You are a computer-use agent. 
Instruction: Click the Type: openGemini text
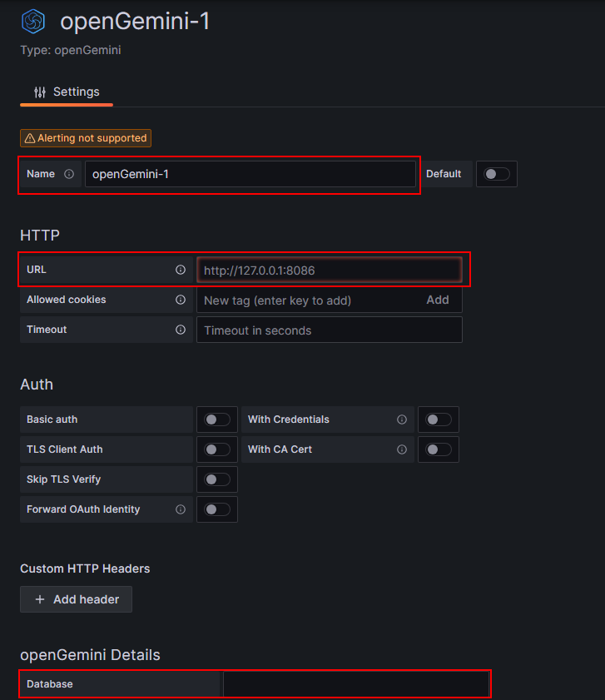[x=71, y=50]
